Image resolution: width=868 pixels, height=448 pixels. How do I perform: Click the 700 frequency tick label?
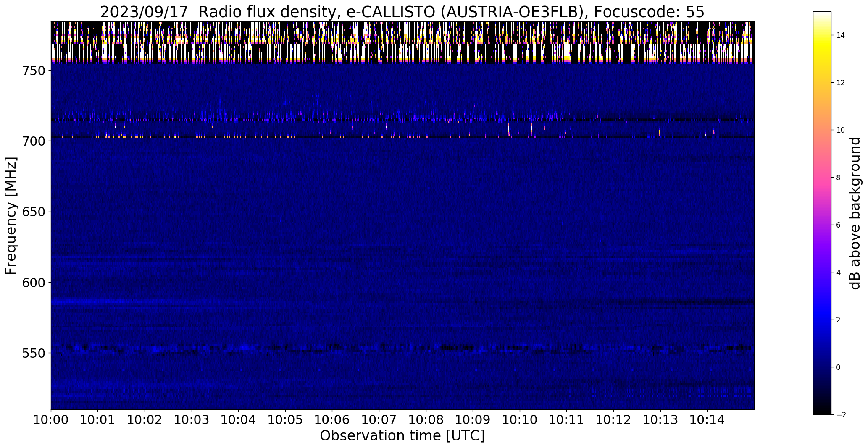point(34,141)
